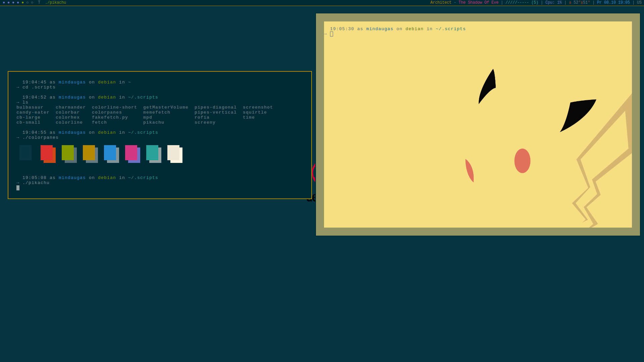Image resolution: width=644 pixels, height=362 pixels.
Task: Switch to the sixth empty workspace circle
Action: [x=28, y=3]
